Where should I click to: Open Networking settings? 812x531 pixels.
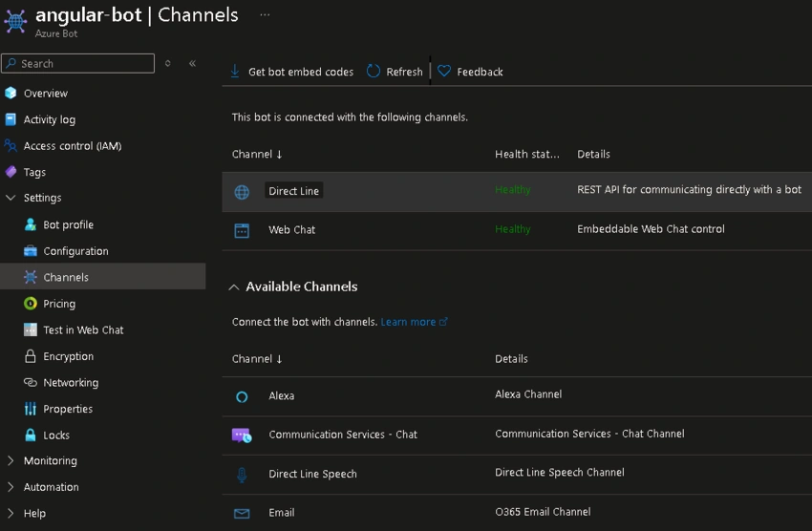tap(71, 382)
